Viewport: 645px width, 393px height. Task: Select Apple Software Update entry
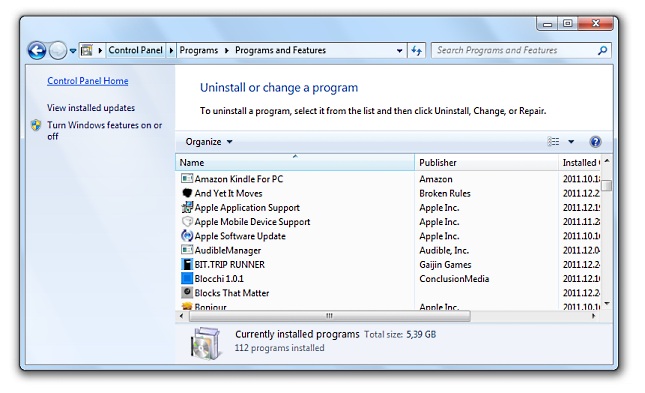[x=240, y=236]
